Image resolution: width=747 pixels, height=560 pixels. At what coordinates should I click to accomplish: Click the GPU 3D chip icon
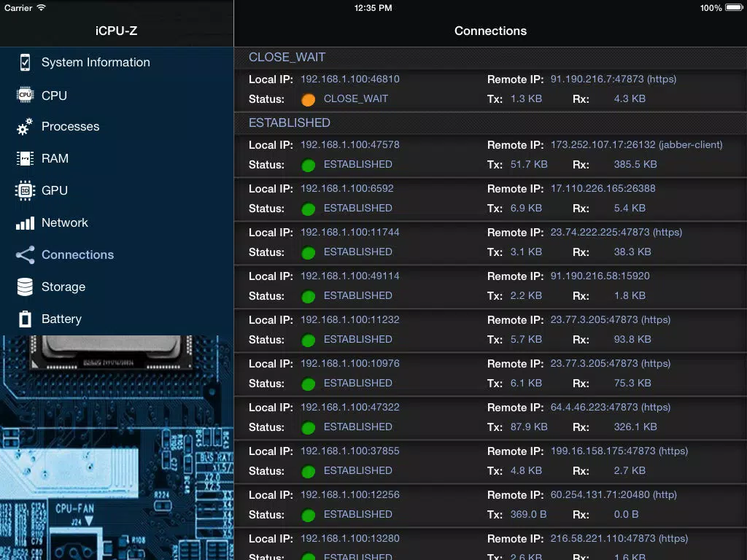25,190
